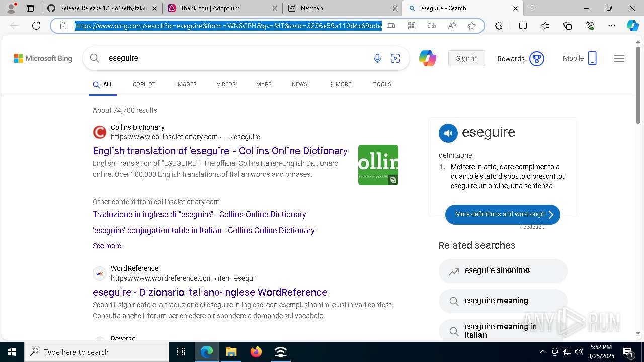Open a new browser tab plus button

[x=532, y=8]
